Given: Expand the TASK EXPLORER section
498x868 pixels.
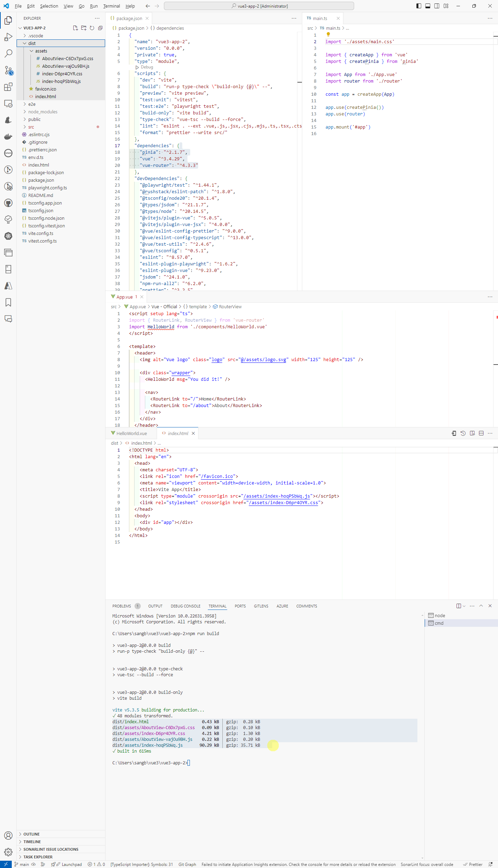Looking at the screenshot, I should click(x=61, y=857).
